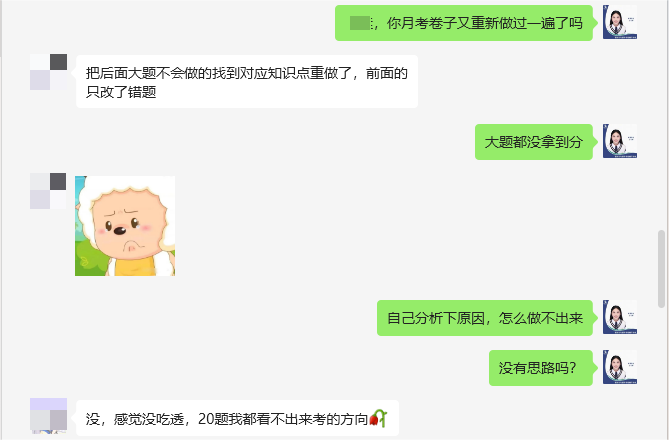This screenshot has width=669, height=440.
Task: Open blurred avatar beside 没，感觉没吃透 message
Action: tap(48, 416)
